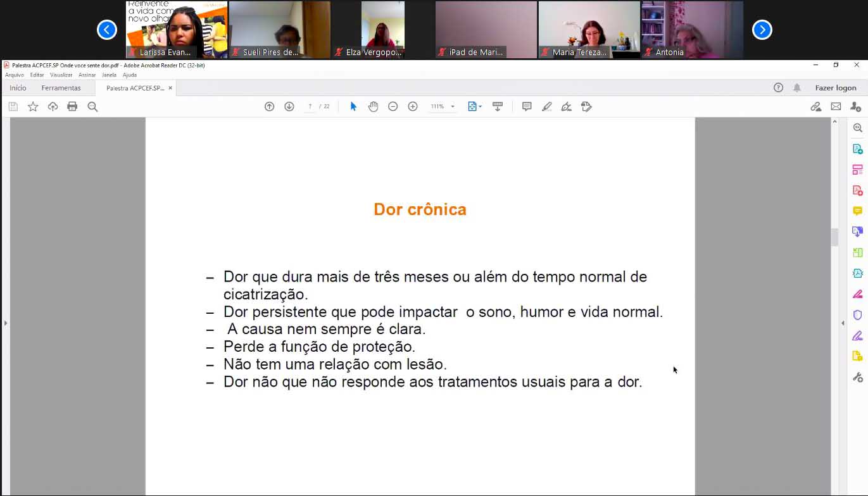Expand the page fit options dropdown
The height and width of the screenshot is (496, 868).
click(x=475, y=107)
